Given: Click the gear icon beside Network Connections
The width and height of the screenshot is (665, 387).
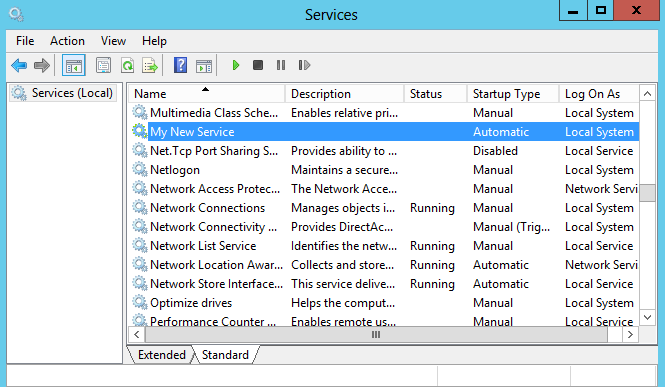Looking at the screenshot, I should [x=140, y=207].
